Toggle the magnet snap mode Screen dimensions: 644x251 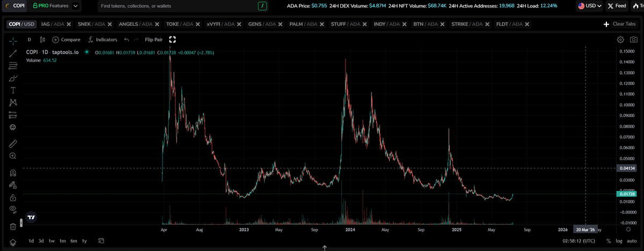pyautogui.click(x=13, y=173)
